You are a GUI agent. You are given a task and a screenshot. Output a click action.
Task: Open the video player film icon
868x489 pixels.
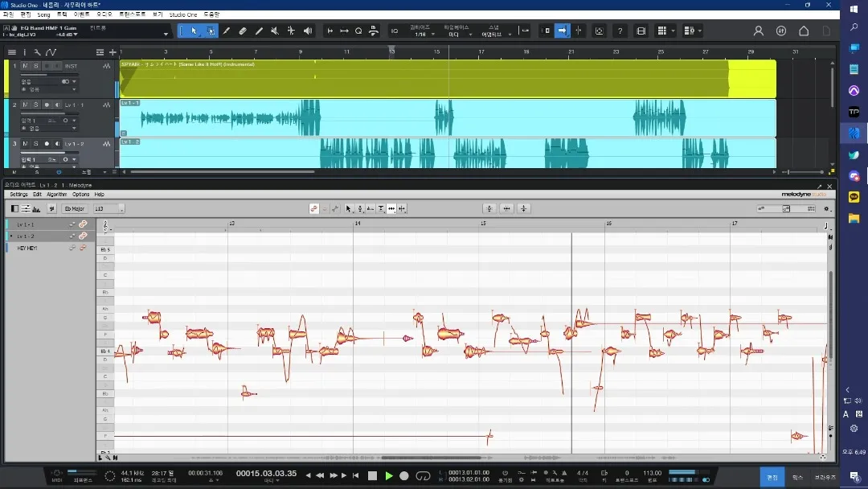tap(641, 31)
